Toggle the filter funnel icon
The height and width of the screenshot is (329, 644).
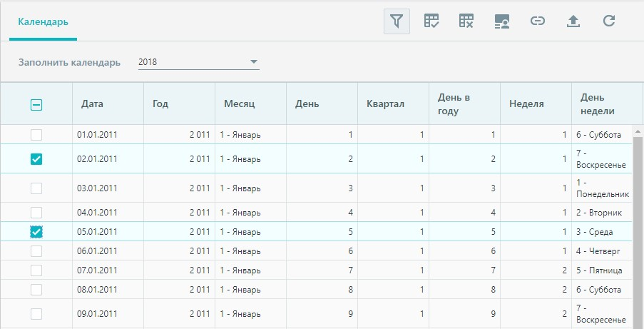coord(397,21)
